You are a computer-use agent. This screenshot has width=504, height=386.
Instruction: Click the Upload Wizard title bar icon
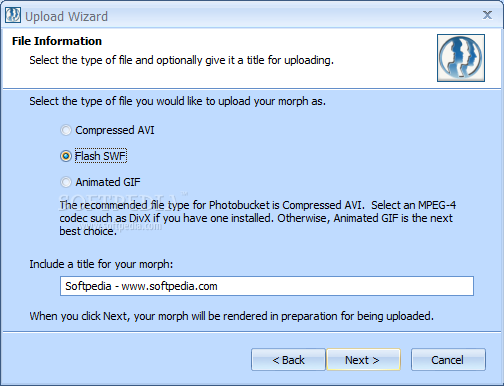coord(13,15)
